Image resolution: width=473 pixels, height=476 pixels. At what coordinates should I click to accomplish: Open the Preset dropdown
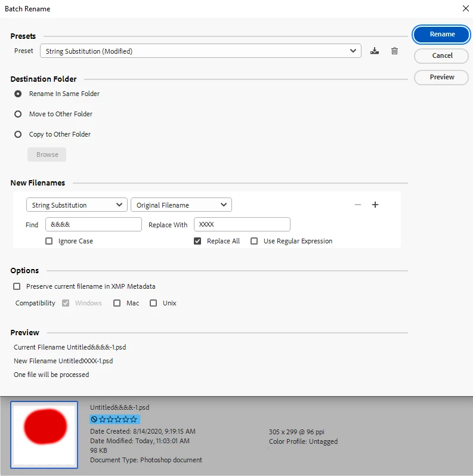click(x=200, y=51)
